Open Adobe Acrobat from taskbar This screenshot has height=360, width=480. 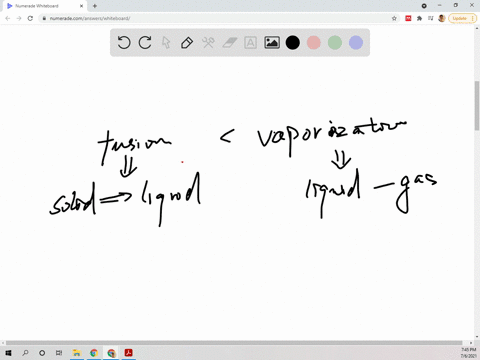click(x=129, y=353)
